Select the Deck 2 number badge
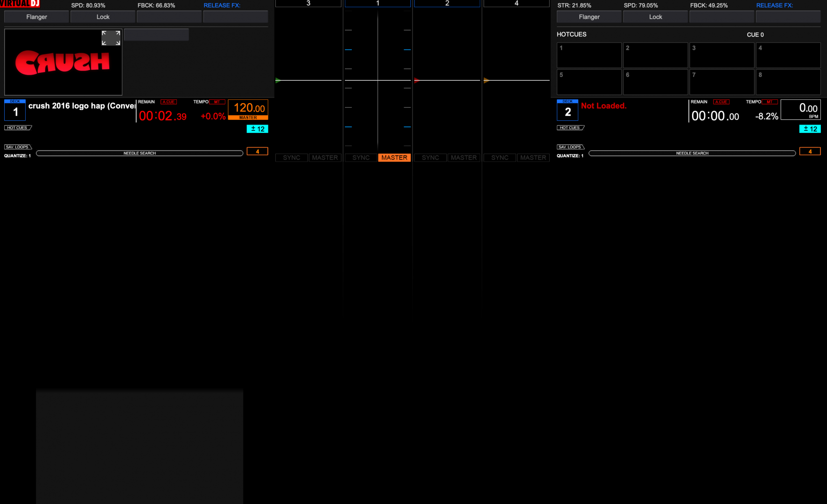This screenshot has height=504, width=827. tap(568, 111)
